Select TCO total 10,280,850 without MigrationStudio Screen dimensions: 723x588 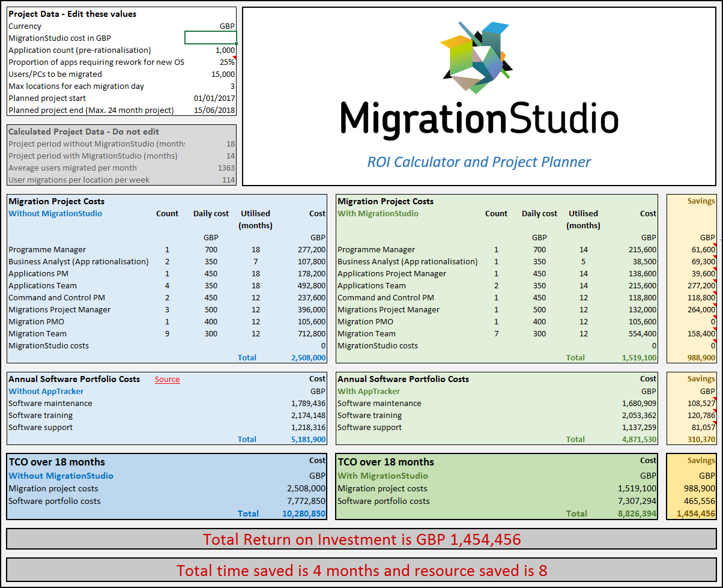(x=304, y=514)
